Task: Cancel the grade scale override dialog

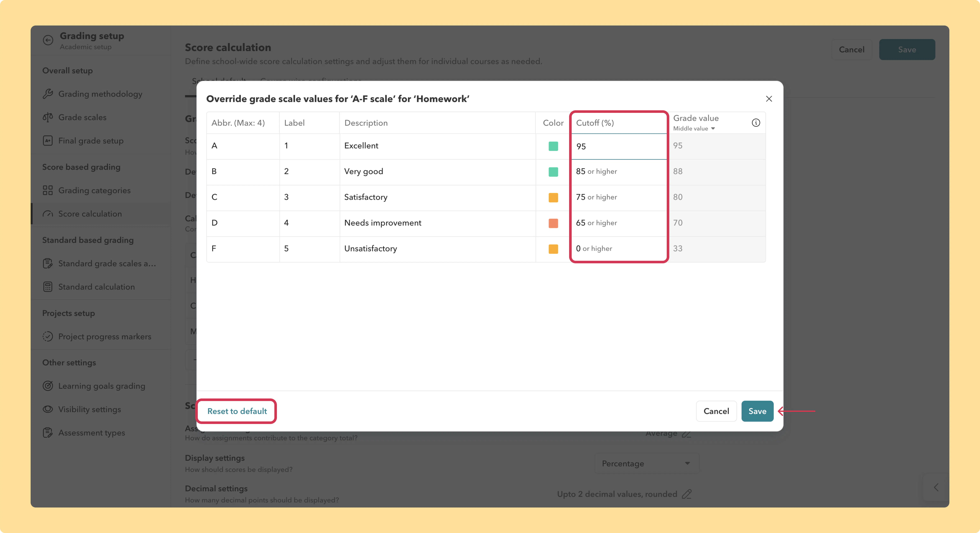Action: [716, 411]
